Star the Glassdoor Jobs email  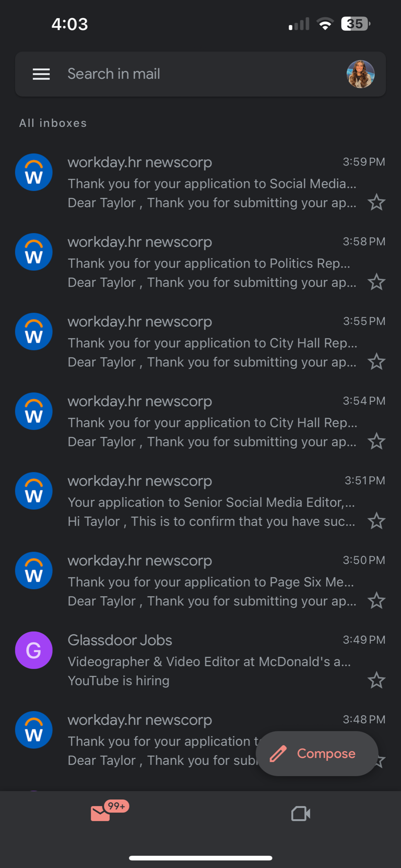[376, 681]
